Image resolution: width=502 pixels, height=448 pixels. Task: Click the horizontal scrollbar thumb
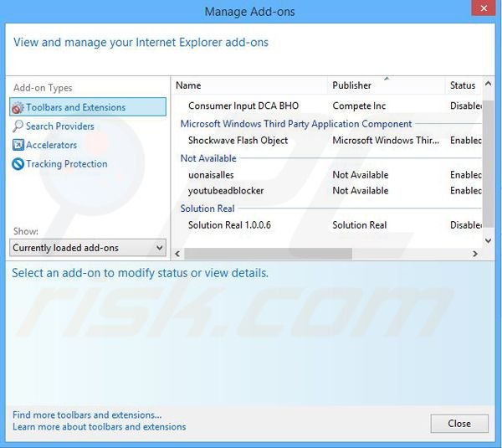(268, 254)
